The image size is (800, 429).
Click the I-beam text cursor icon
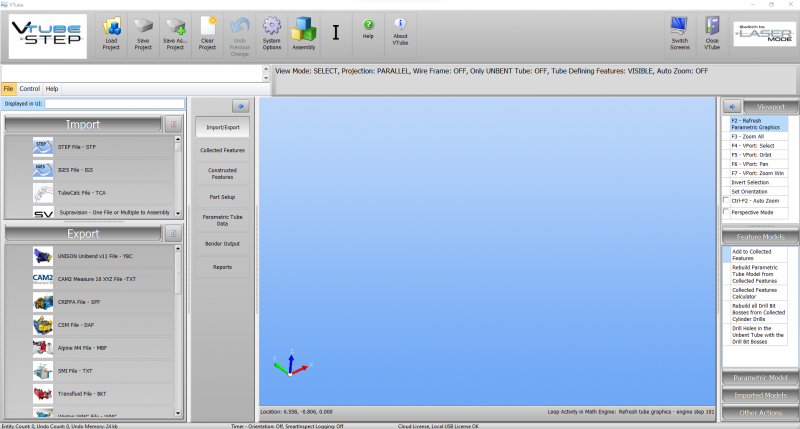tap(336, 33)
